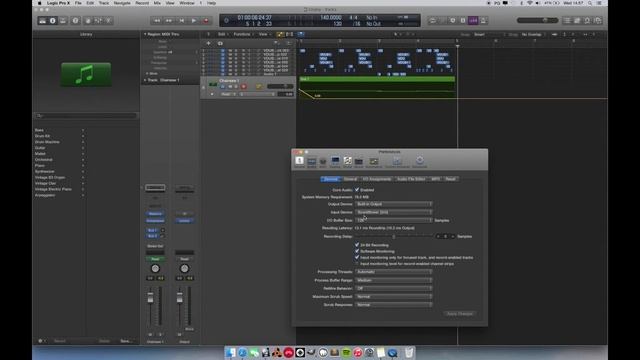Open MIDI pane in Preferences toolbar

pyautogui.click(x=323, y=162)
